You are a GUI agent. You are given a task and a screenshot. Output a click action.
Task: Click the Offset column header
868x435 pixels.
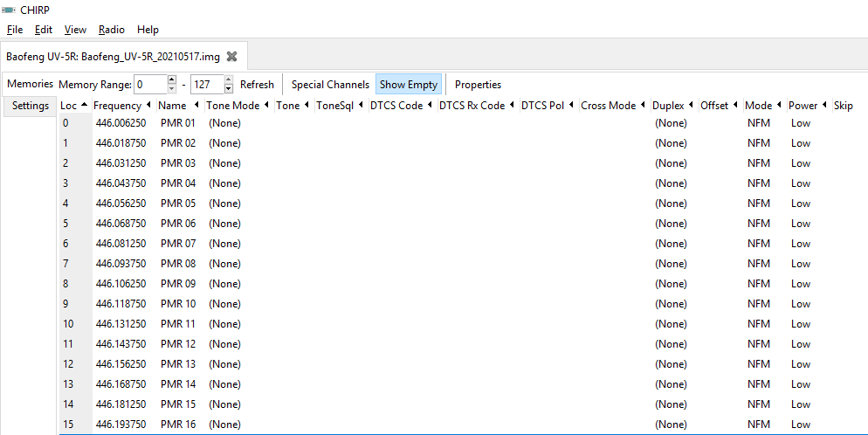click(719, 105)
